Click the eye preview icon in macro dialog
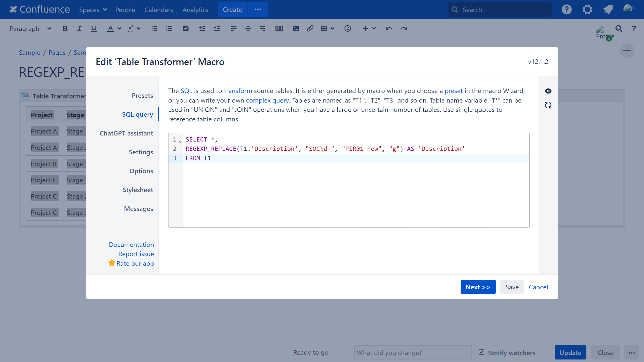This screenshot has width=644, height=362. click(548, 91)
